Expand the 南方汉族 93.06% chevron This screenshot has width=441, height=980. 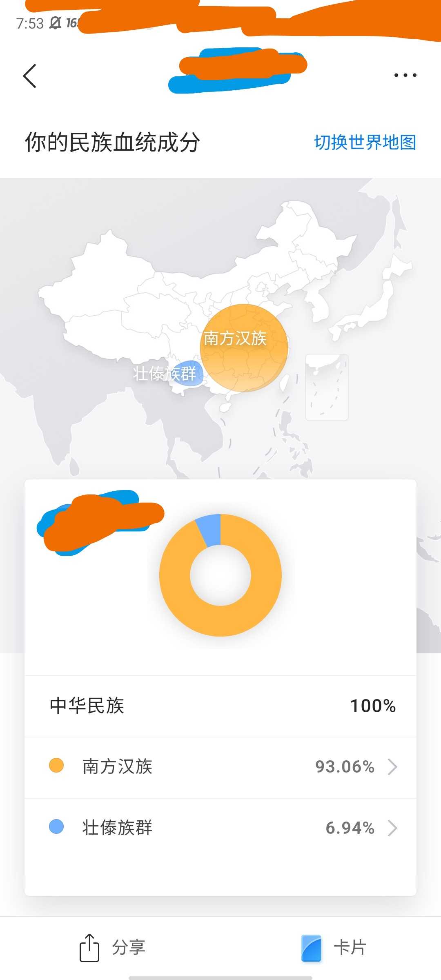(x=392, y=767)
